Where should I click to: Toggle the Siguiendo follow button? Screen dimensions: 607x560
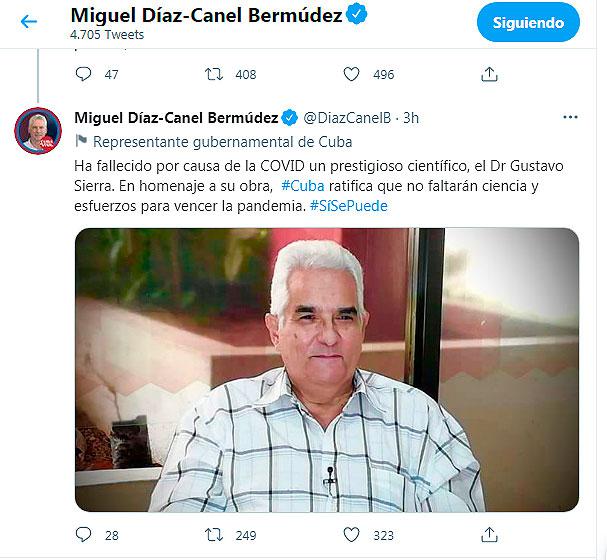tap(528, 23)
